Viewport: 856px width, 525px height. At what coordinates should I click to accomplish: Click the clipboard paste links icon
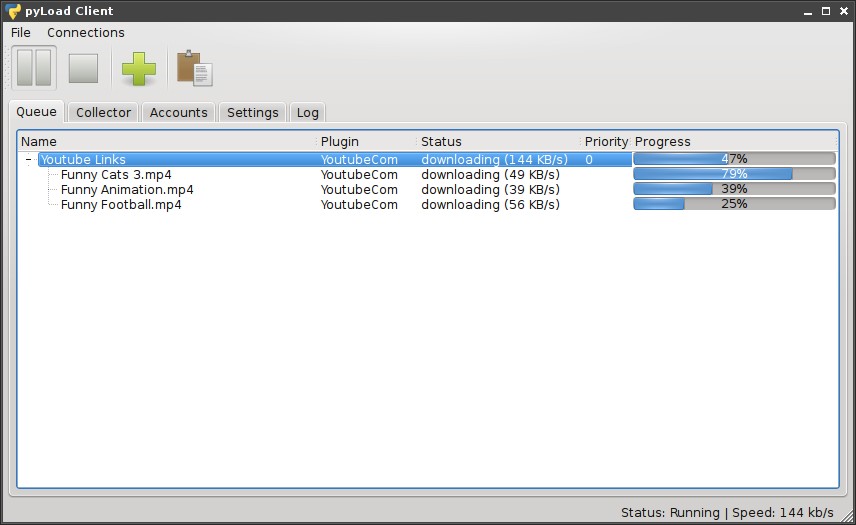(195, 69)
